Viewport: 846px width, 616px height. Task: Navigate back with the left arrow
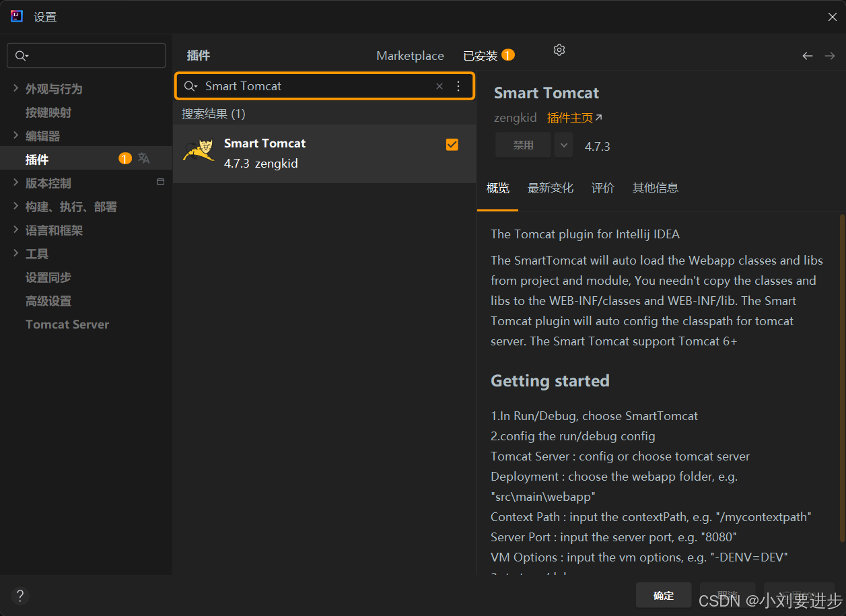[x=808, y=56]
